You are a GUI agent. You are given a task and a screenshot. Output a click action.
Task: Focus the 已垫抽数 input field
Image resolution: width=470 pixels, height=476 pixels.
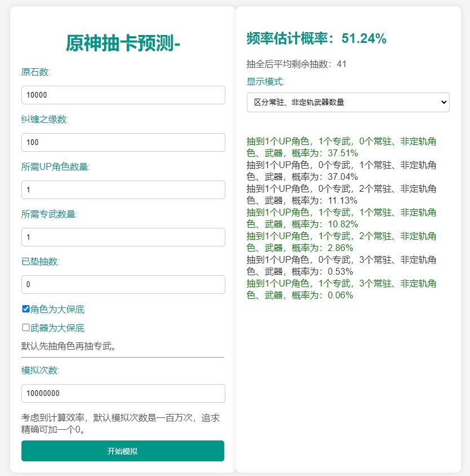[123, 284]
